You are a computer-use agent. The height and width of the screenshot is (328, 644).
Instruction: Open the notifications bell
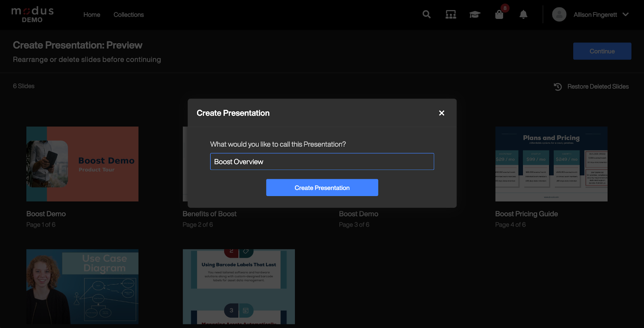pyautogui.click(x=523, y=15)
